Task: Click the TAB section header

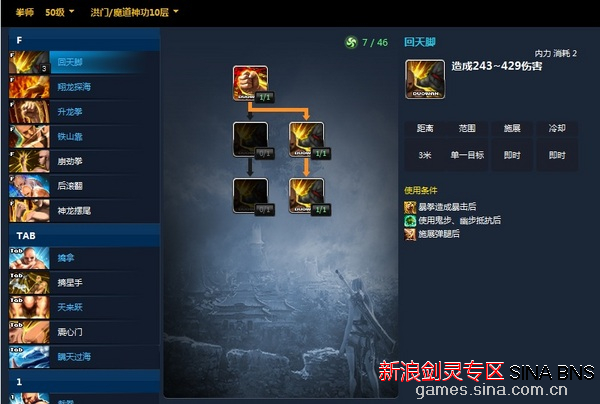Action: (84, 235)
